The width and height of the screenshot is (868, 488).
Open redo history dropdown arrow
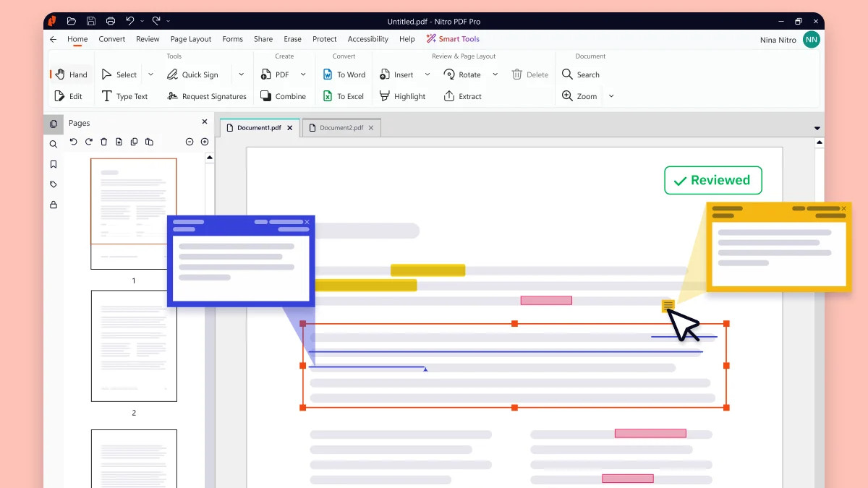click(168, 22)
